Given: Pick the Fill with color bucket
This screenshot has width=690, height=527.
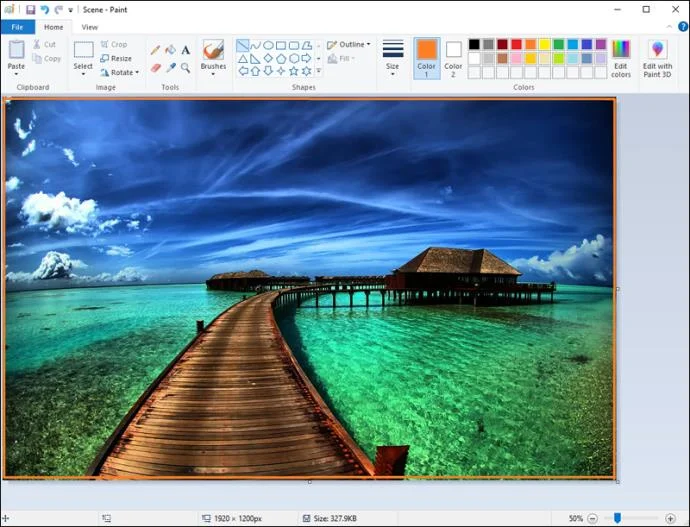Looking at the screenshot, I should [x=170, y=50].
